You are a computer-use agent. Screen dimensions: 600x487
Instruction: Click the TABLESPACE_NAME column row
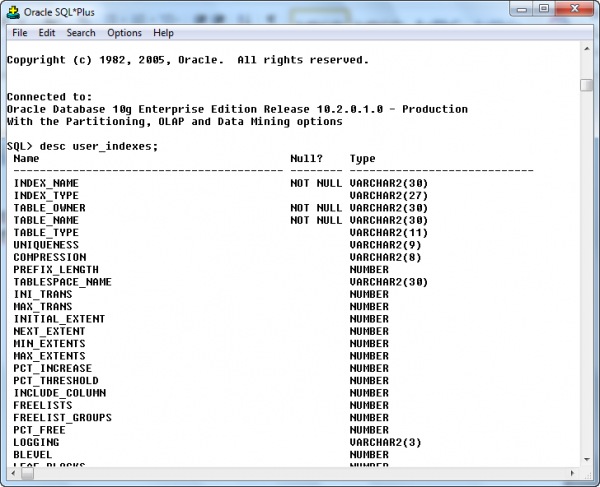[221, 282]
